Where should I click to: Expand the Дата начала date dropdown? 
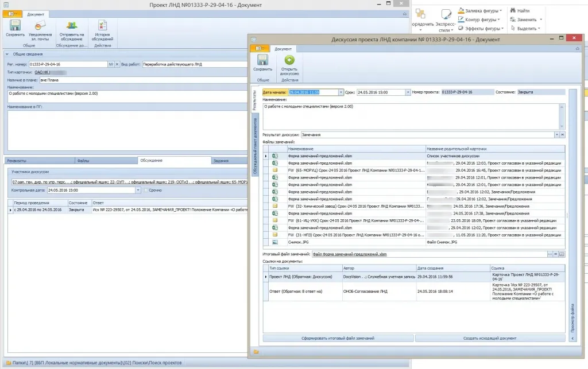click(x=341, y=92)
